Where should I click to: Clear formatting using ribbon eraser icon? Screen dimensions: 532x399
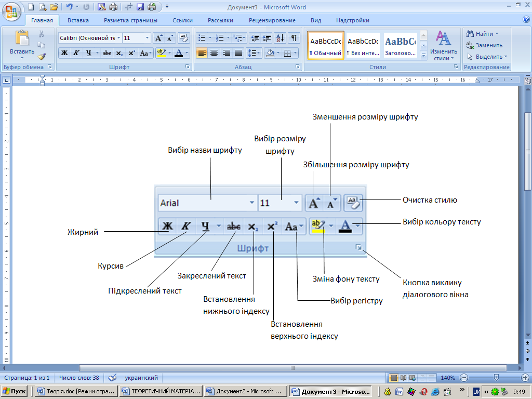pyautogui.click(x=183, y=38)
